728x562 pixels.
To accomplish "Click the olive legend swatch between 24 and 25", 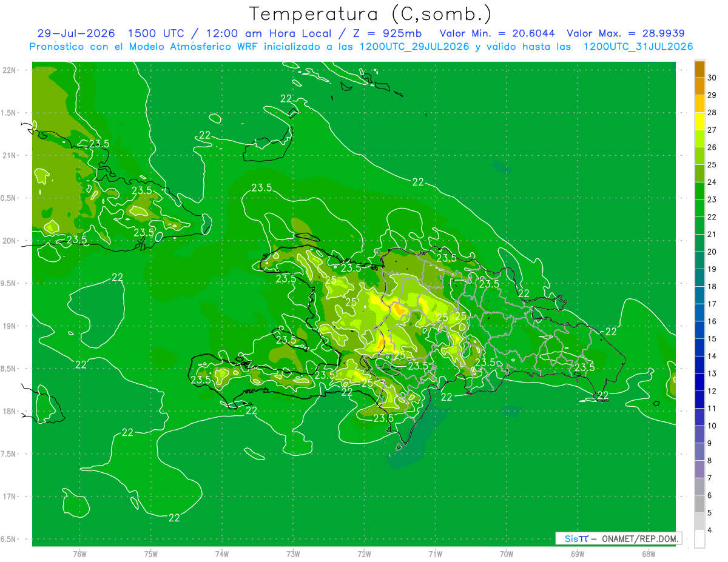I will point(699,173).
